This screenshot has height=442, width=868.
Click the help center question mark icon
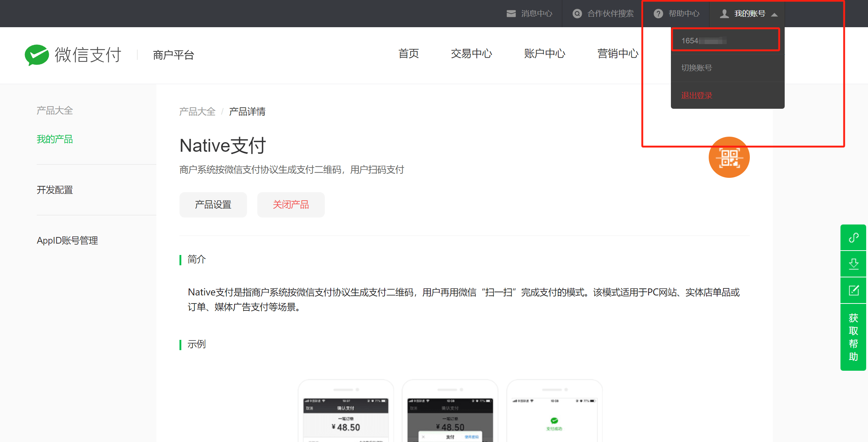coord(658,14)
